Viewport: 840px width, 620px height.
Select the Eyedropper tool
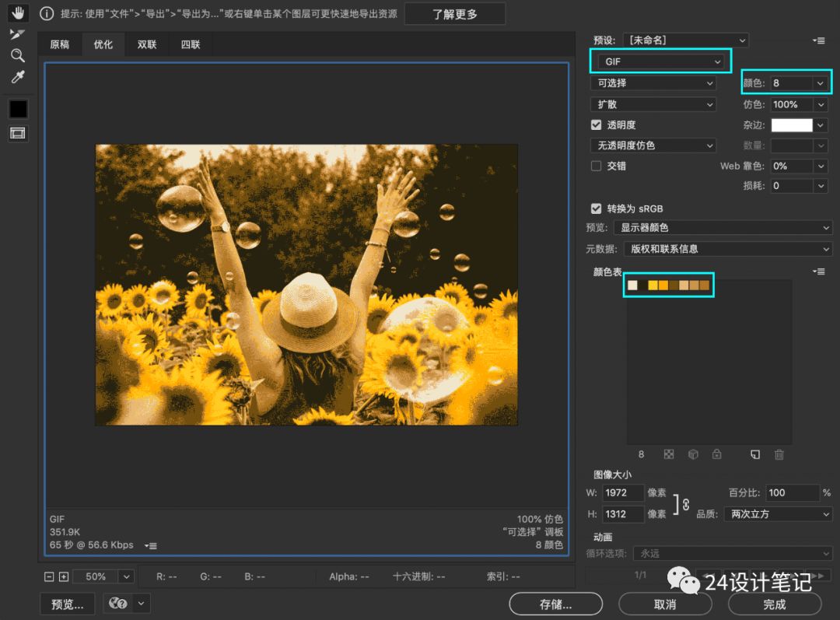(x=17, y=76)
